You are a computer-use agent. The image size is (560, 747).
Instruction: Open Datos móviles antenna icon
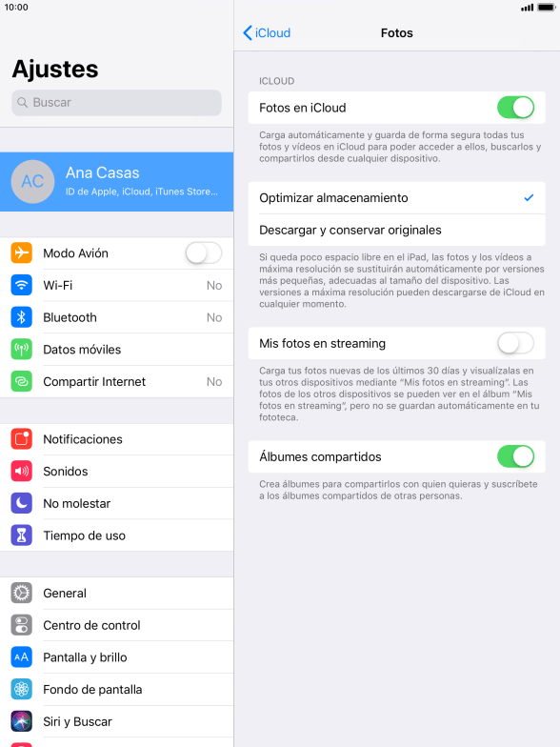21,349
